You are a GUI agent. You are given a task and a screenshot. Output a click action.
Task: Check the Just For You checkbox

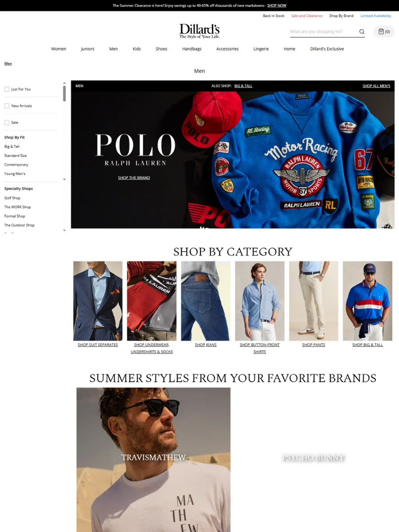(x=7, y=89)
